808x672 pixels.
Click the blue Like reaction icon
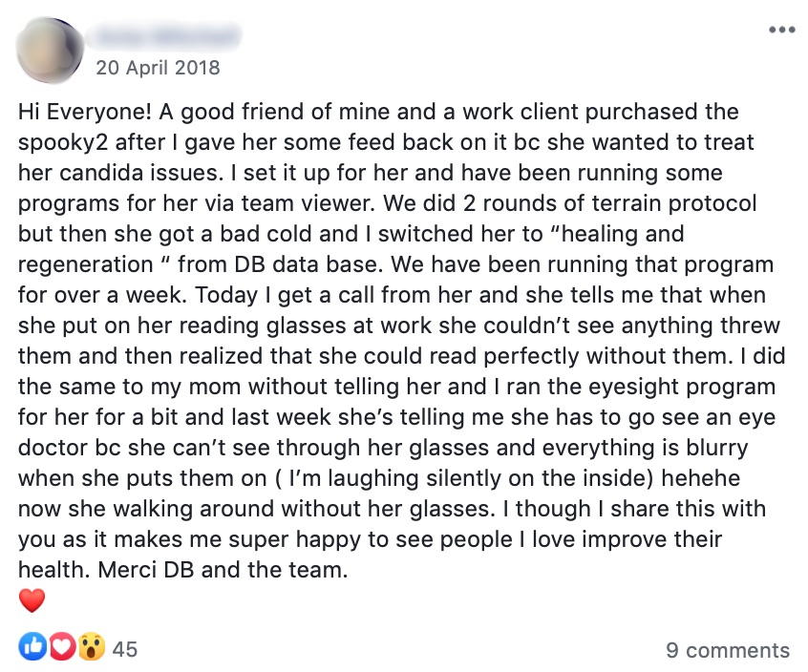tap(32, 649)
